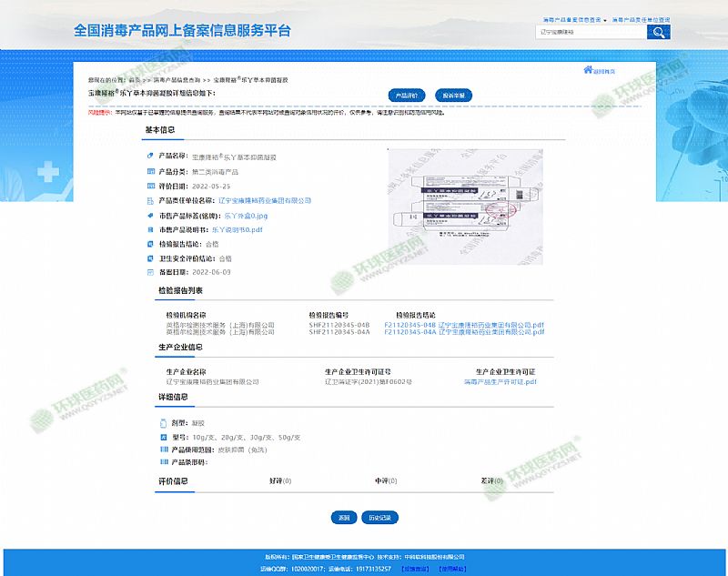Click the search input field
The height and width of the screenshot is (576, 728).
[x=591, y=32]
